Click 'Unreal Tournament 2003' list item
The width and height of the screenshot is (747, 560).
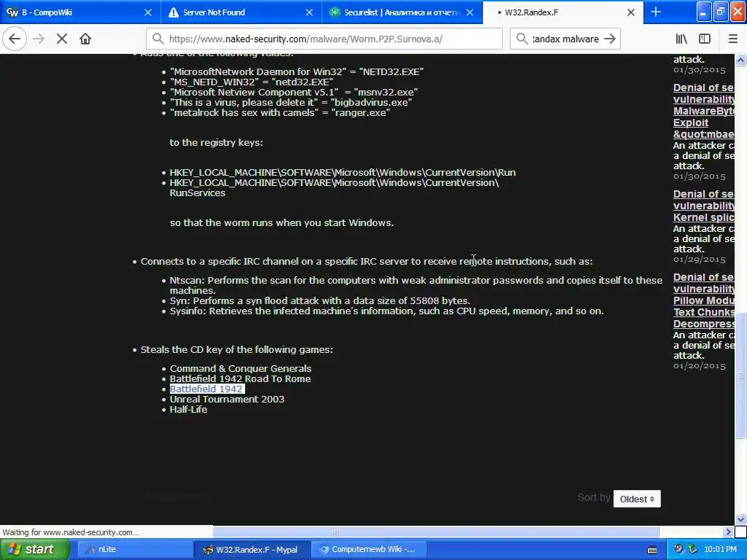[x=227, y=399]
